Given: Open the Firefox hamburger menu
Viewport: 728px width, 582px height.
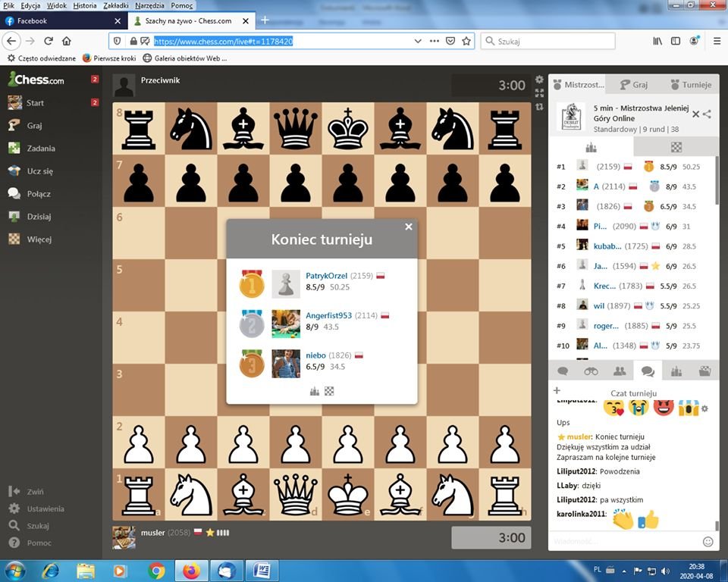Looking at the screenshot, I should pos(717,41).
